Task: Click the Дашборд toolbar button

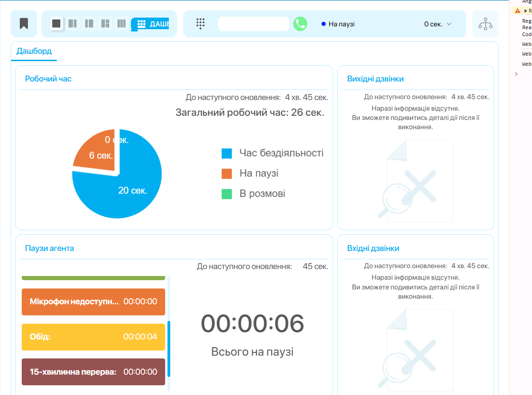Action: click(150, 24)
